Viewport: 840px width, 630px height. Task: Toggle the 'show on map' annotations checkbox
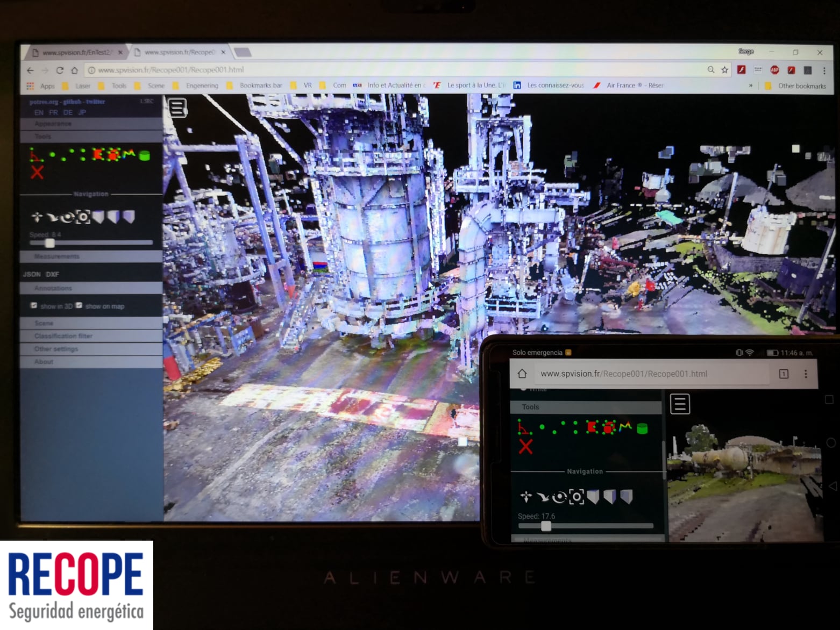[79, 305]
